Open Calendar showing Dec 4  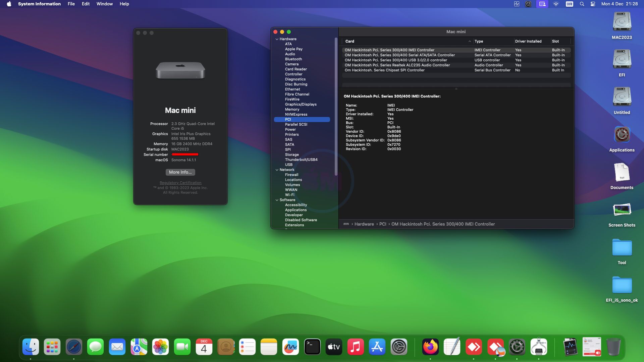[204, 347]
